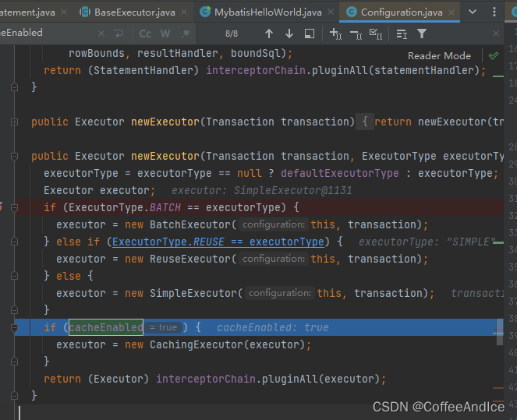This screenshot has height=420, width=517.
Task: Click the file type icon on Configuration.java tab
Action: click(x=352, y=12)
